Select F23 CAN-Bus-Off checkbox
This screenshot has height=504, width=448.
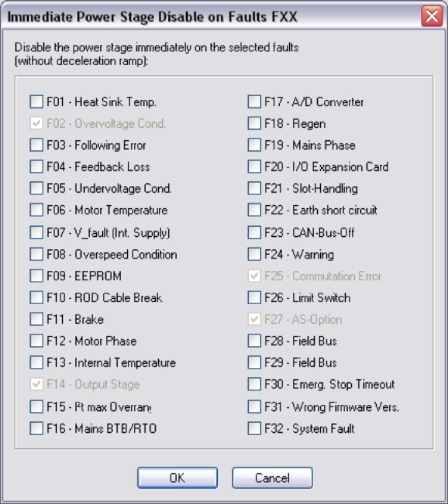[x=254, y=233]
